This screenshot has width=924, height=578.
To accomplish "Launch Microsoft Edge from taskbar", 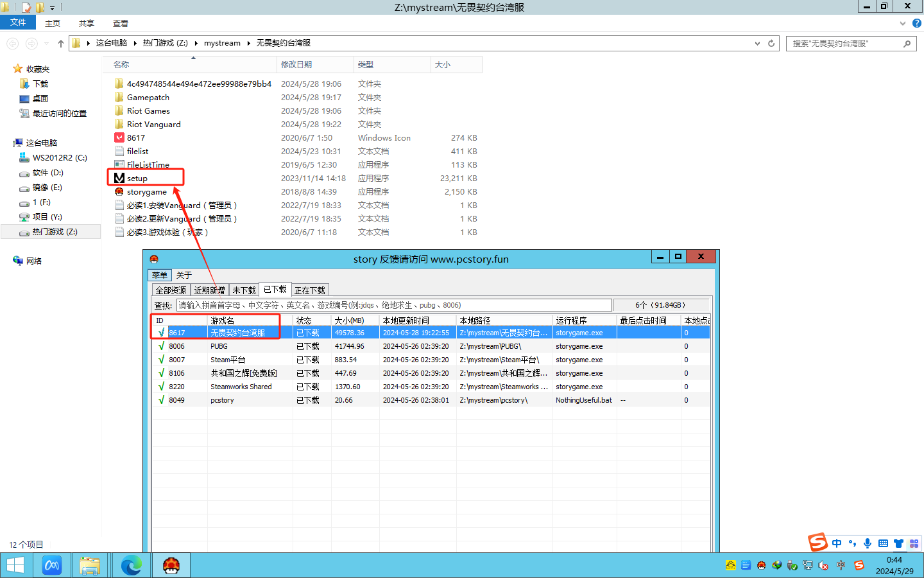I will pos(132,565).
